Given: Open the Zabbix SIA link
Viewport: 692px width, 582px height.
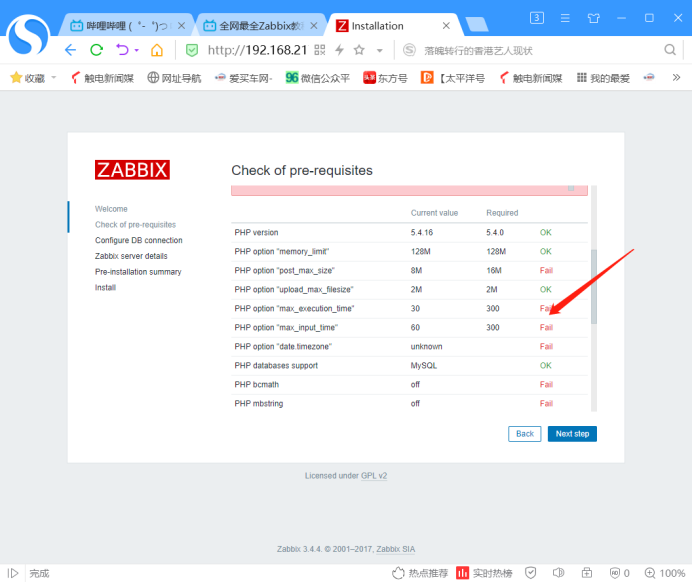Looking at the screenshot, I should click(395, 549).
